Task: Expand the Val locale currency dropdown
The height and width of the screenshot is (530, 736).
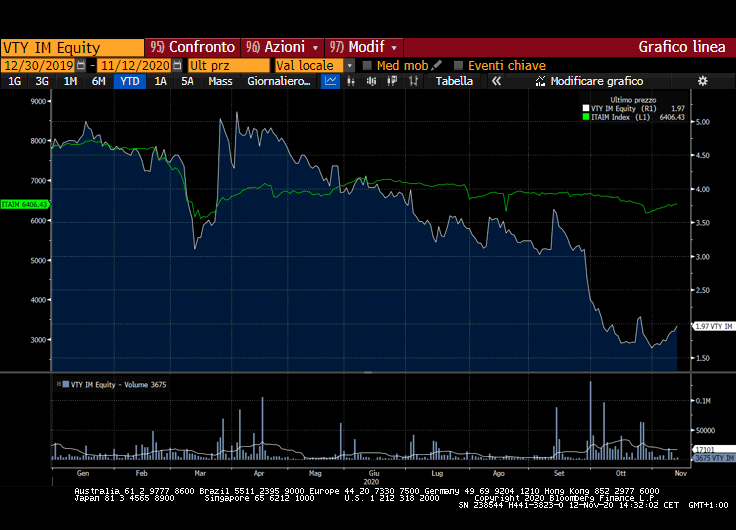Action: [x=350, y=65]
